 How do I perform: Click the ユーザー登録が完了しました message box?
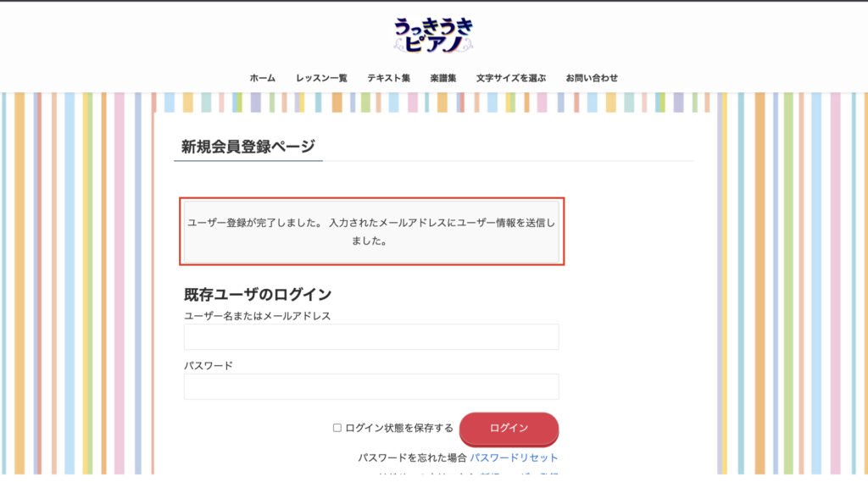(371, 231)
